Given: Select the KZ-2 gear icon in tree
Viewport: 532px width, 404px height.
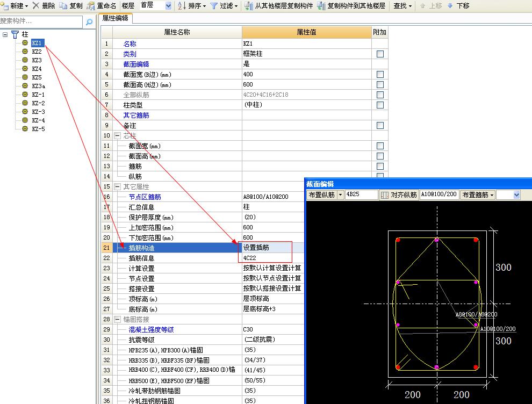Looking at the screenshot, I should tap(25, 103).
